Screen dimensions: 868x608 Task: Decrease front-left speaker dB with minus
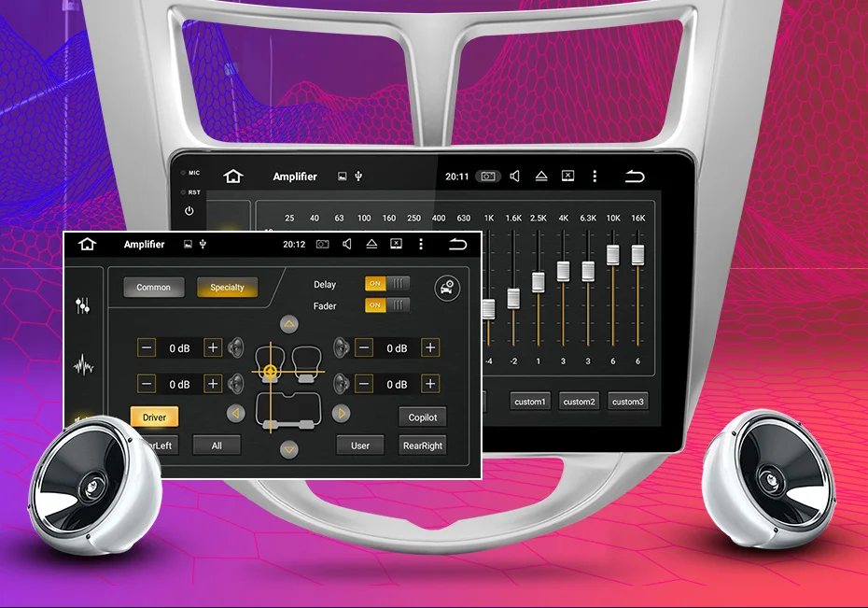147,348
